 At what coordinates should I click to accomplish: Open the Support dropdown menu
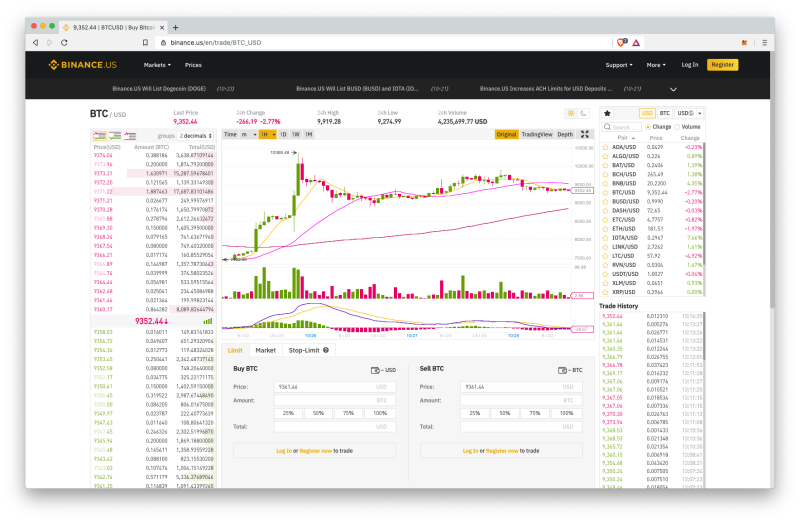pos(619,65)
